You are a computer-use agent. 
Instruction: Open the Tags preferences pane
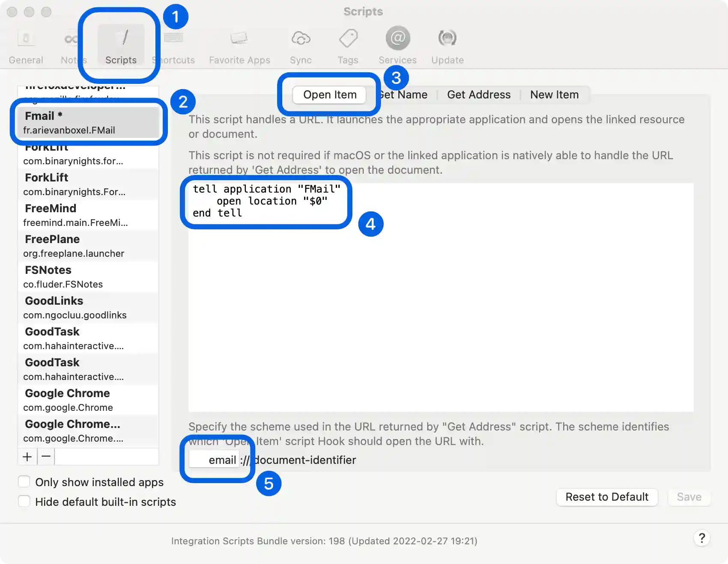348,47
